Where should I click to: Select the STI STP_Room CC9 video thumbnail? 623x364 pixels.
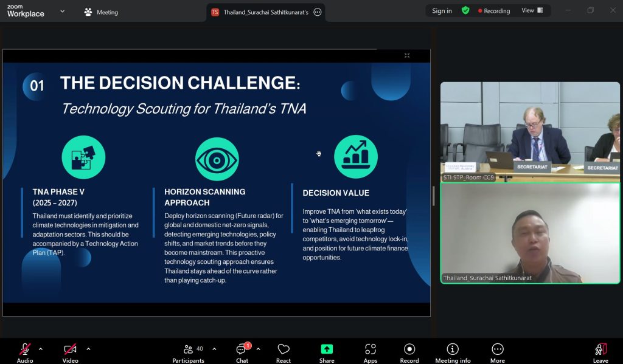click(530, 132)
